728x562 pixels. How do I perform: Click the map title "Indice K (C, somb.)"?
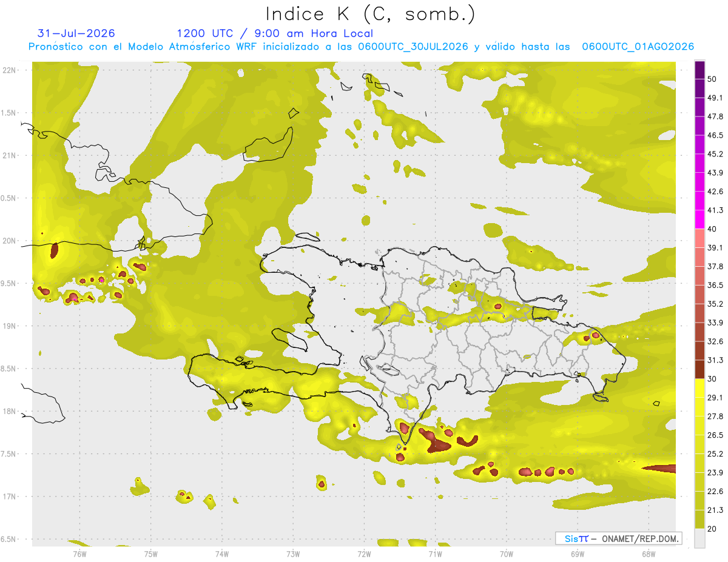pyautogui.click(x=370, y=14)
